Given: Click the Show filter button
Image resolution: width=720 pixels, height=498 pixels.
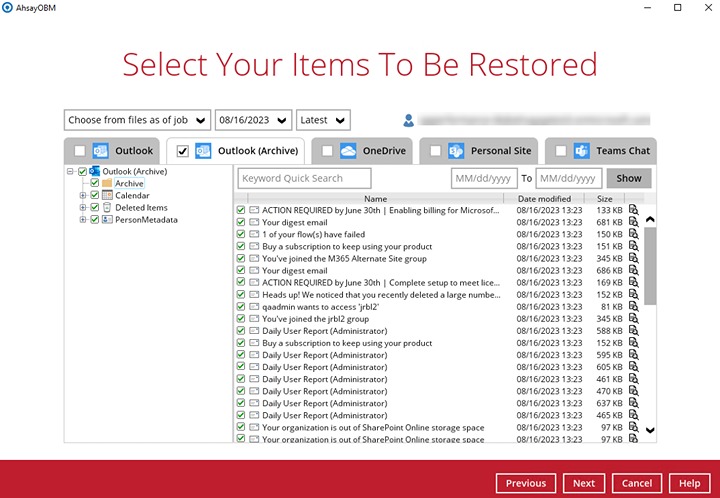Looking at the screenshot, I should 629,178.
